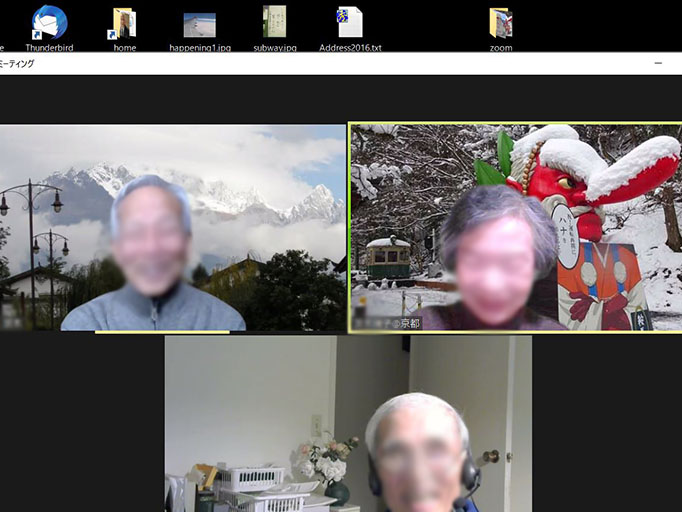Minimize the Zoom meeting window
The width and height of the screenshot is (682, 512).
pos(658,63)
